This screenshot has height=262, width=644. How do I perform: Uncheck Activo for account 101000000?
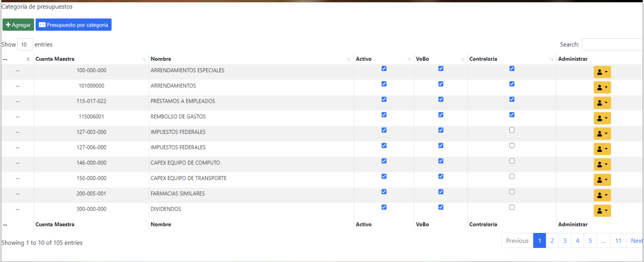(x=384, y=84)
